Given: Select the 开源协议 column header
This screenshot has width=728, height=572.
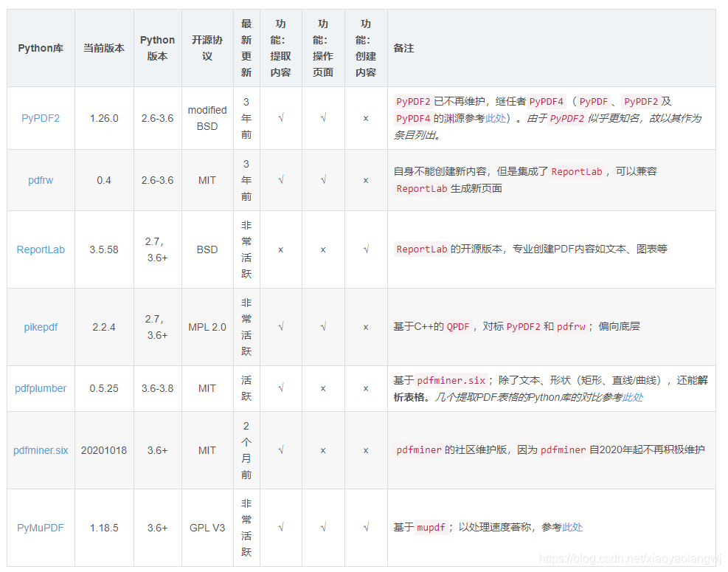Looking at the screenshot, I should (x=207, y=48).
